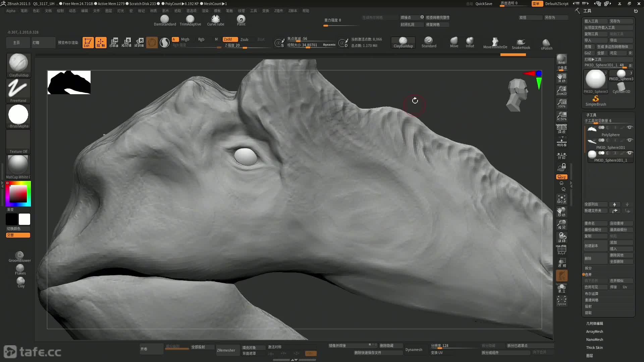The height and width of the screenshot is (362, 644).
Task: Enable the Rgb channel toggle
Action: click(201, 39)
